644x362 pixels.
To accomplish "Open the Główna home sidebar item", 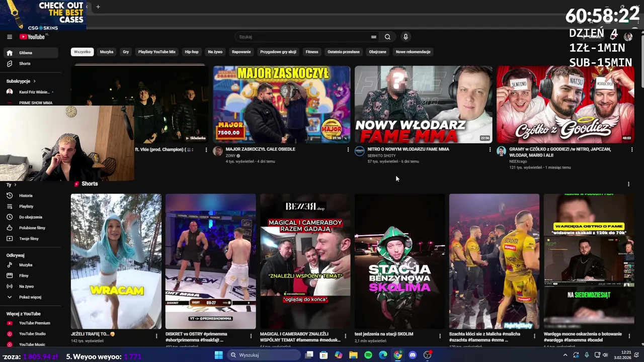I will coord(30,53).
